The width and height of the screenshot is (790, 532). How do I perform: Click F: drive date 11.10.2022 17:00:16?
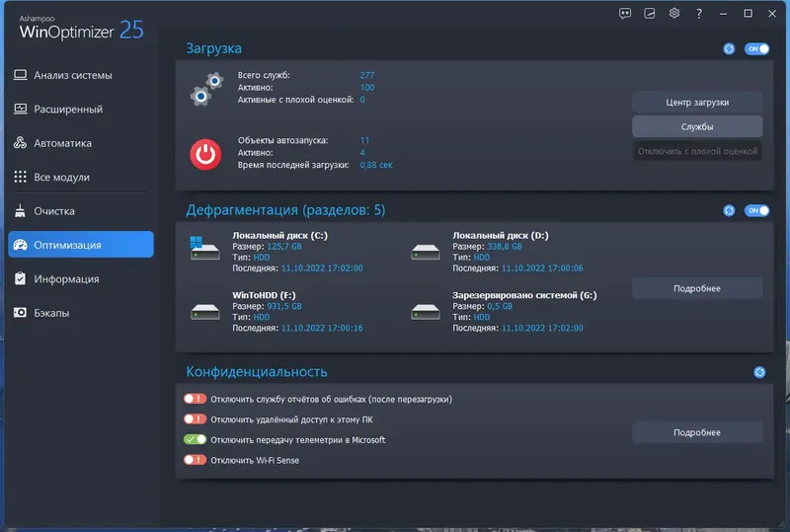322,328
